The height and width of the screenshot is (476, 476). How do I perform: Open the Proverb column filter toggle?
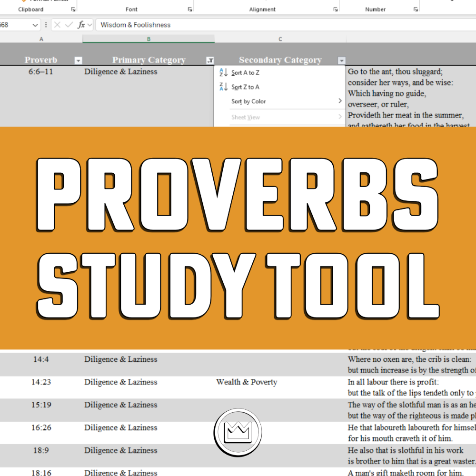[x=78, y=60]
